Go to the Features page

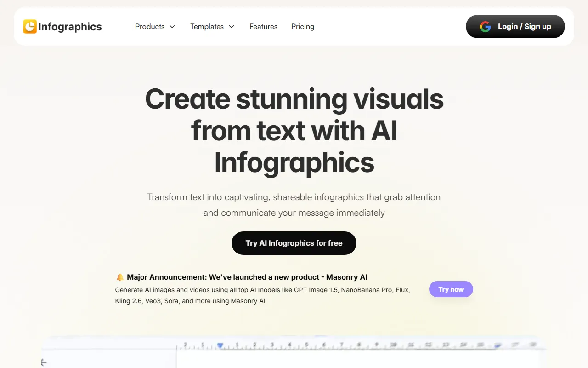(x=263, y=27)
